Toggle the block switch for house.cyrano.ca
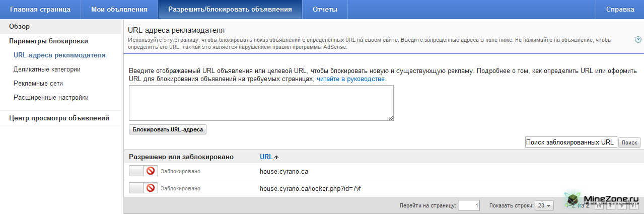 (144, 171)
